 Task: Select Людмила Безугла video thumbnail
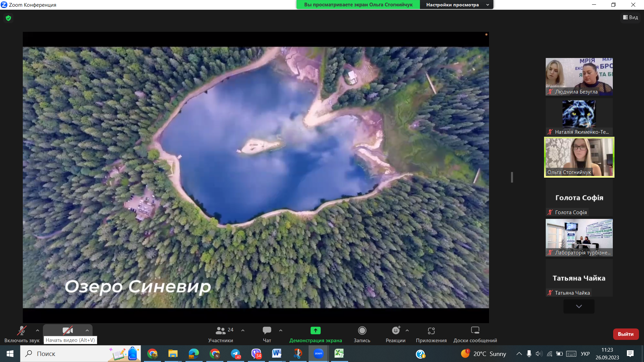579,76
